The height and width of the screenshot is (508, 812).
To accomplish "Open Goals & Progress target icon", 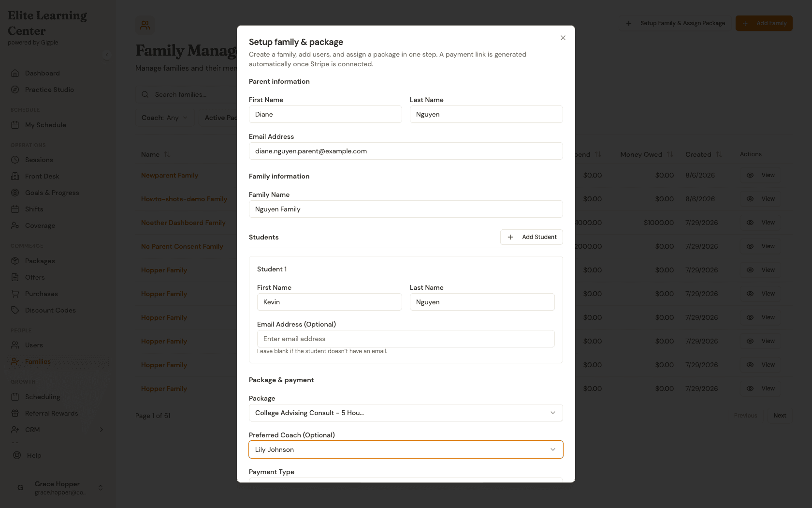I will click(x=15, y=193).
